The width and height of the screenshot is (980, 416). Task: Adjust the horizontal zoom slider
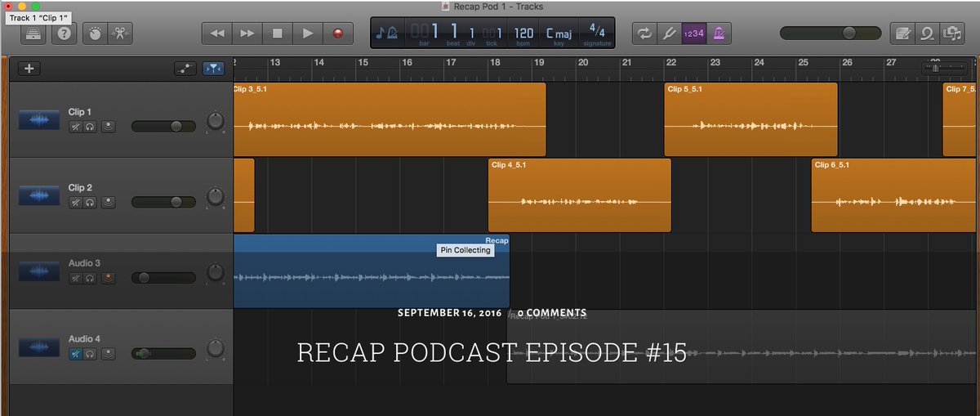coord(942,69)
